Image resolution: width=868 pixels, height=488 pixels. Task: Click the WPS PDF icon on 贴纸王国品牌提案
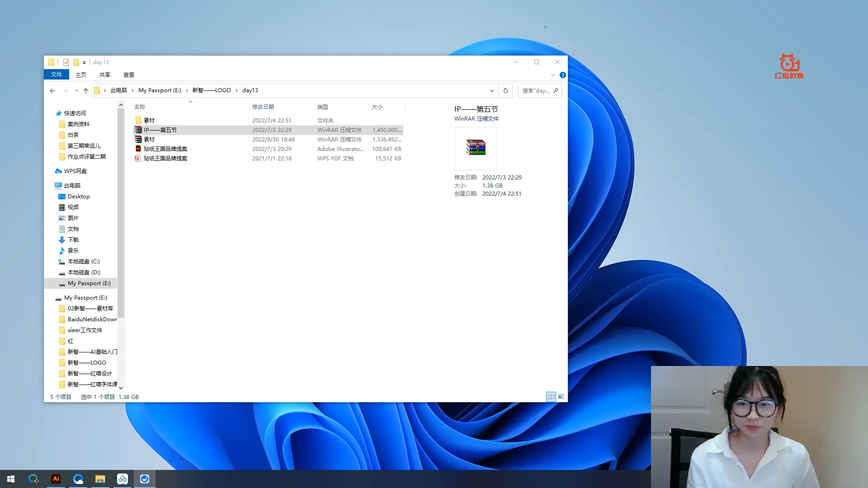tap(138, 158)
